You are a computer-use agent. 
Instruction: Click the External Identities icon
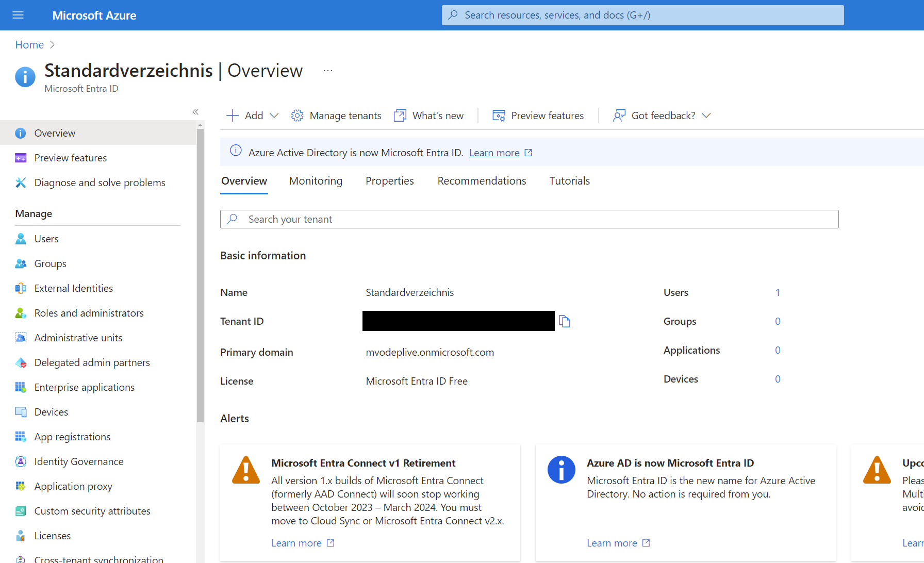pos(21,288)
